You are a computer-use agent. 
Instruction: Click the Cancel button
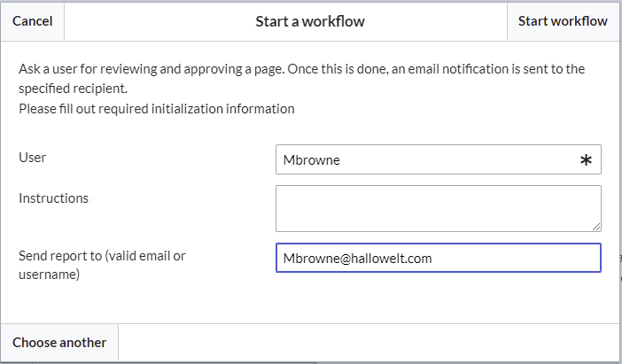tap(33, 21)
